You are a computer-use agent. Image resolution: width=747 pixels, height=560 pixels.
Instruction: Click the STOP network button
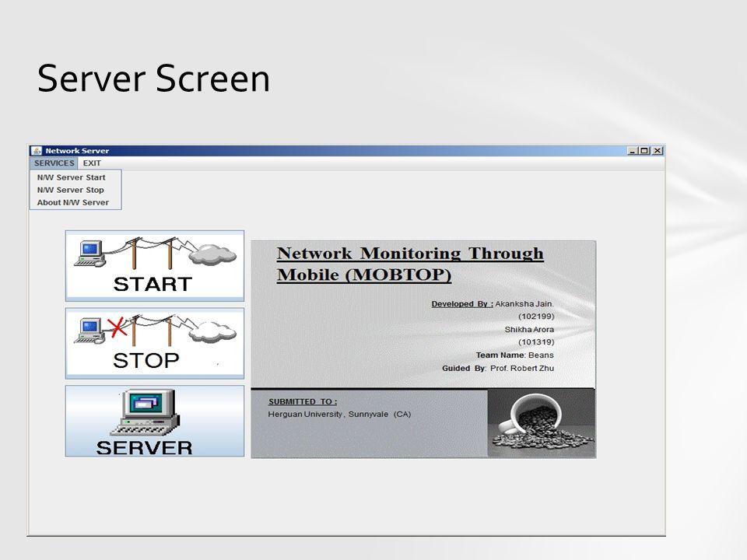click(x=155, y=343)
